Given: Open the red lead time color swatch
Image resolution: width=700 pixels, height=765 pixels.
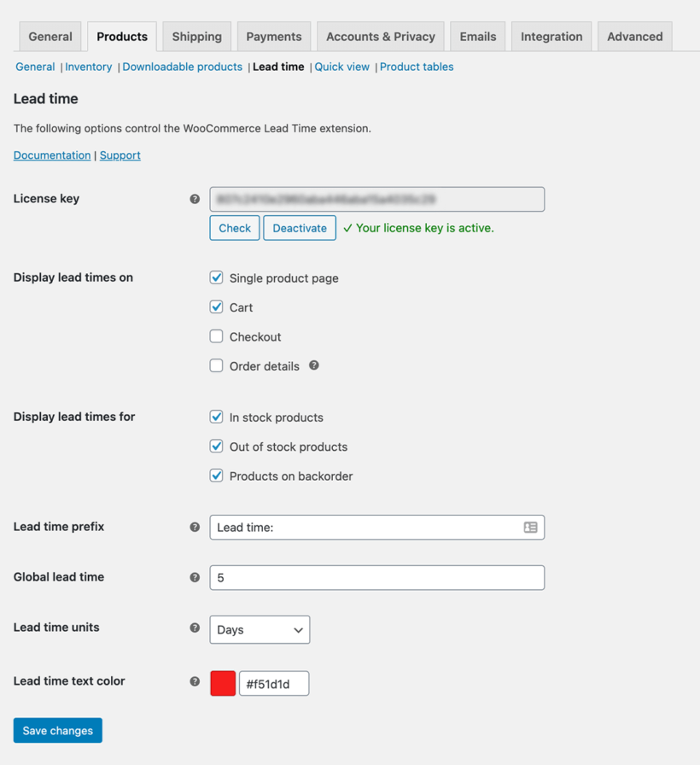Looking at the screenshot, I should (x=223, y=683).
